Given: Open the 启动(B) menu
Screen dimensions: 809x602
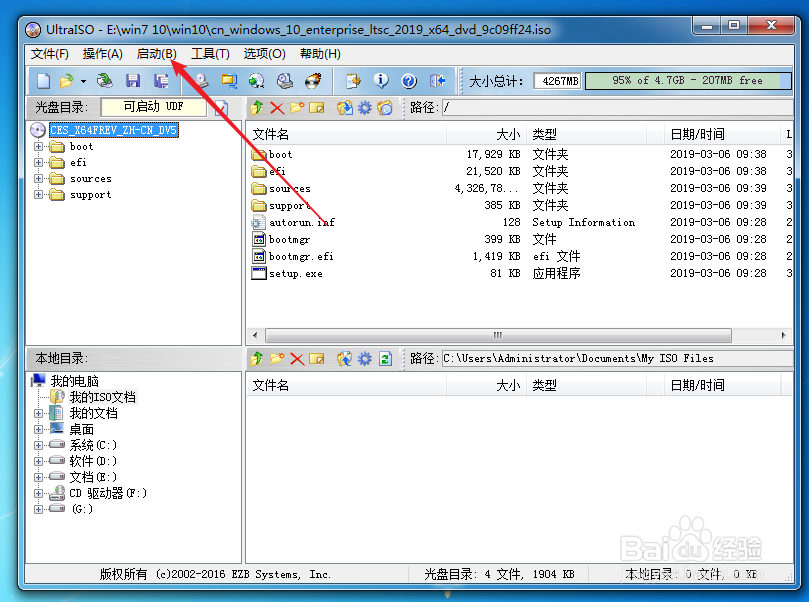Looking at the screenshot, I should coord(156,54).
